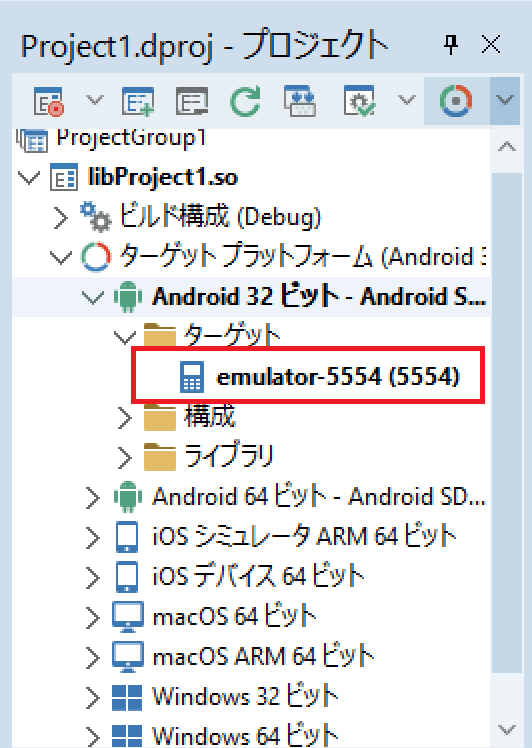Click the Activate project toolbar icon
The image size is (532, 748).
click(x=49, y=101)
